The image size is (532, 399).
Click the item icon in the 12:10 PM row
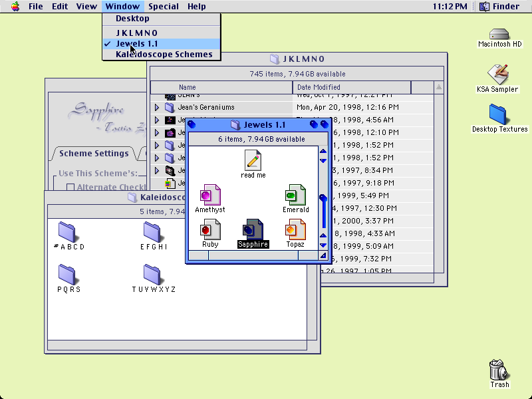coord(170,132)
